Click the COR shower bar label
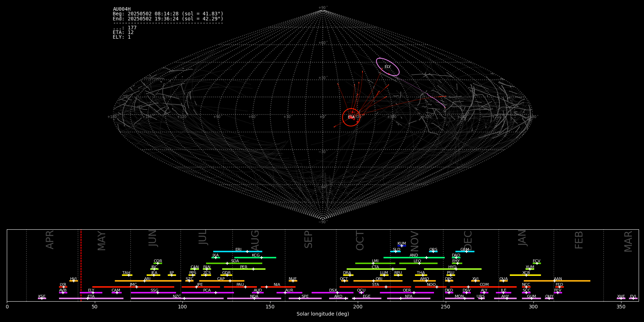 (158, 261)
